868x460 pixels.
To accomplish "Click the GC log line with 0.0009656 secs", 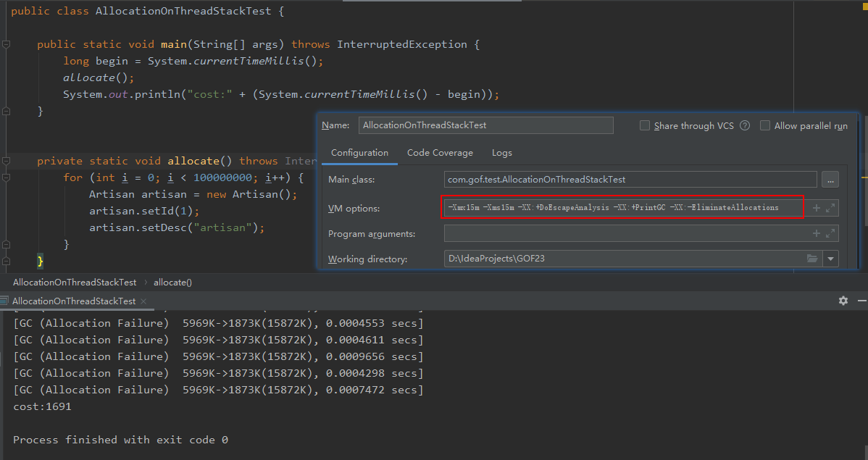I will (x=218, y=356).
